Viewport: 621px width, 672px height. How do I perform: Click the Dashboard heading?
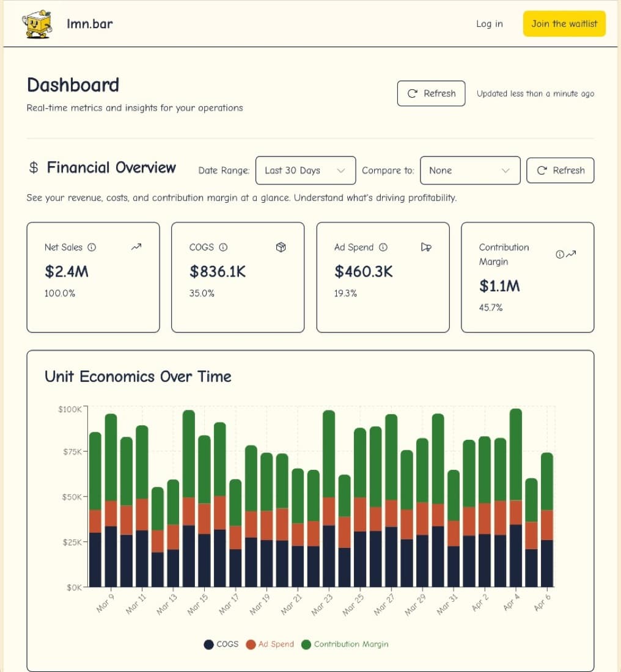(x=73, y=85)
